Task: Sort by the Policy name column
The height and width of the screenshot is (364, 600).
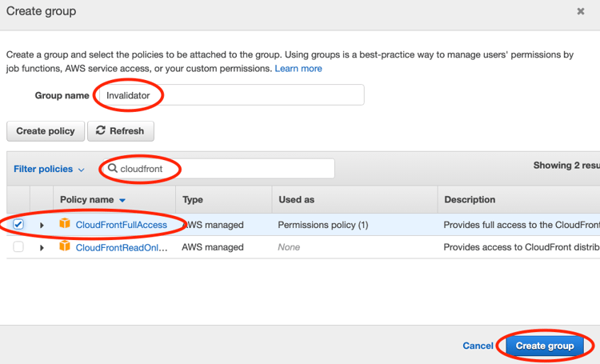Action: [92, 199]
